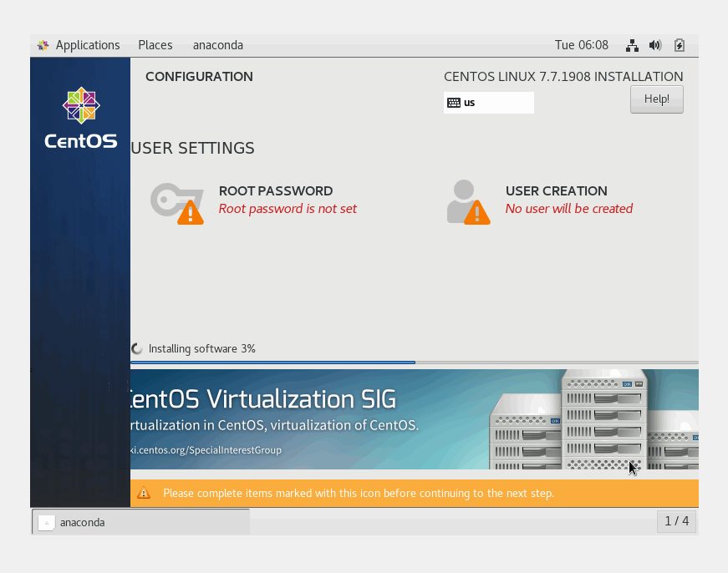728x573 pixels.
Task: Select the anaconda taskbar window button
Action: (x=140, y=522)
